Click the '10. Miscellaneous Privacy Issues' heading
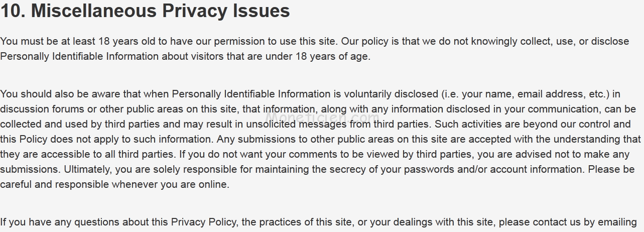644x232 pixels. click(145, 11)
